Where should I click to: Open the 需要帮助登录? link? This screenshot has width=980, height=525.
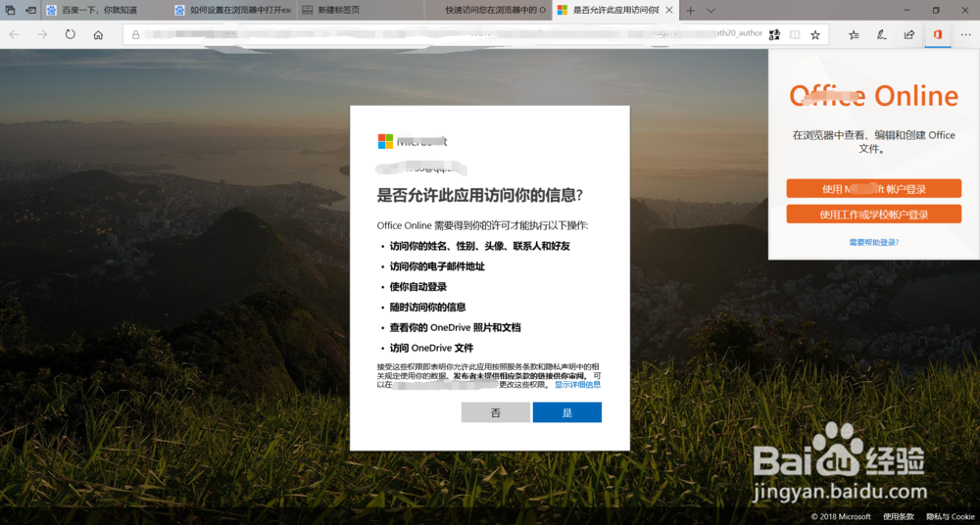click(x=874, y=243)
